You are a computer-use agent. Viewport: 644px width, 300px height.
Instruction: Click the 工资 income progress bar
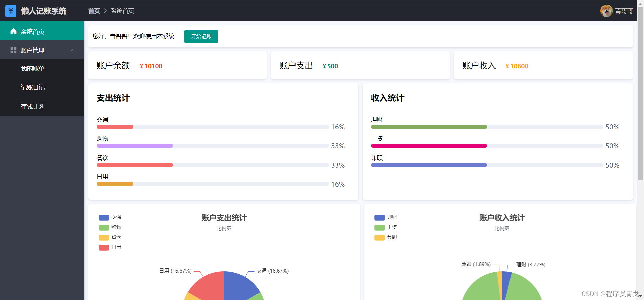pos(487,146)
